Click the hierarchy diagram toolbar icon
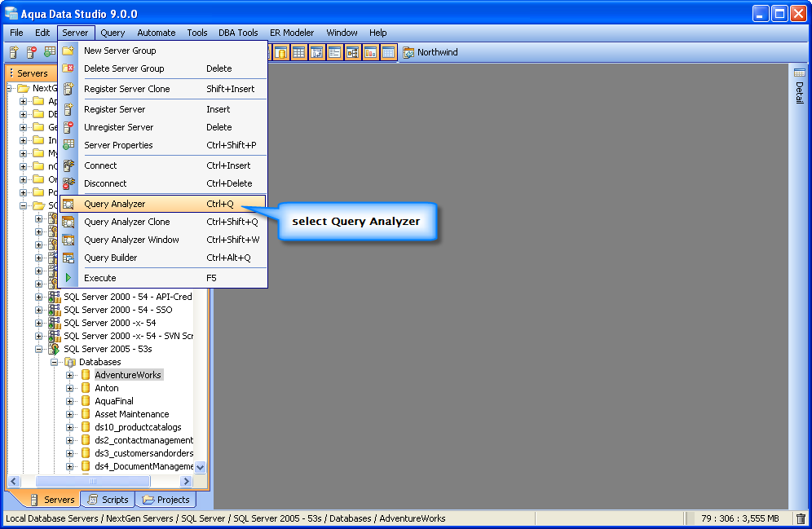Viewport: 812px width, 529px height. tap(353, 52)
